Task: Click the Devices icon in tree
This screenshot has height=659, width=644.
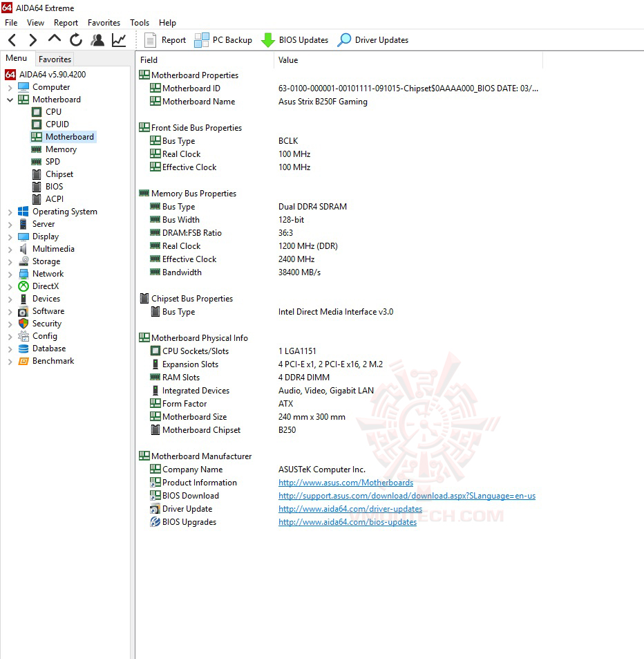Action: pyautogui.click(x=23, y=299)
